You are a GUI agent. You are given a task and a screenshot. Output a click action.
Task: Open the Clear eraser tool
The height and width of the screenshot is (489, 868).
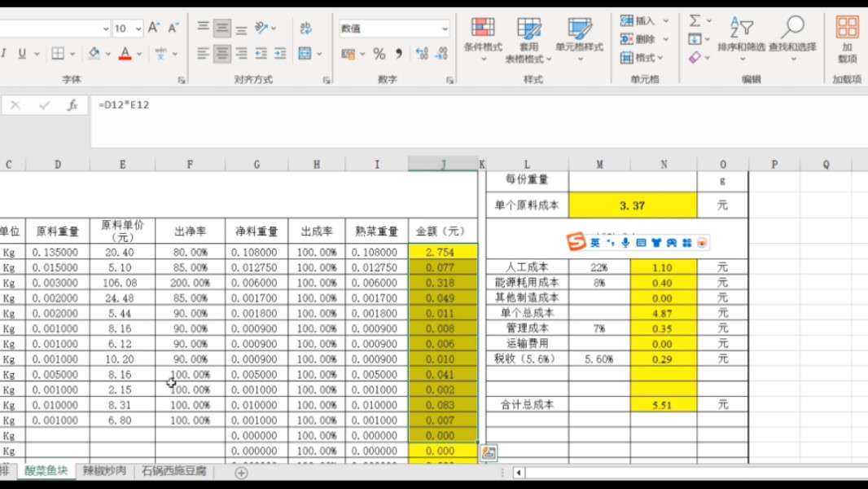pos(695,57)
